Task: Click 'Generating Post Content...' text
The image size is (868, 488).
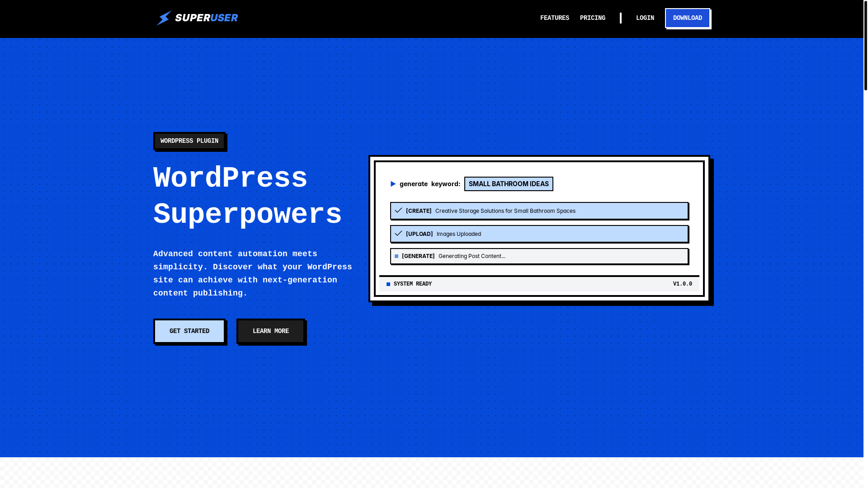Action: click(472, 256)
